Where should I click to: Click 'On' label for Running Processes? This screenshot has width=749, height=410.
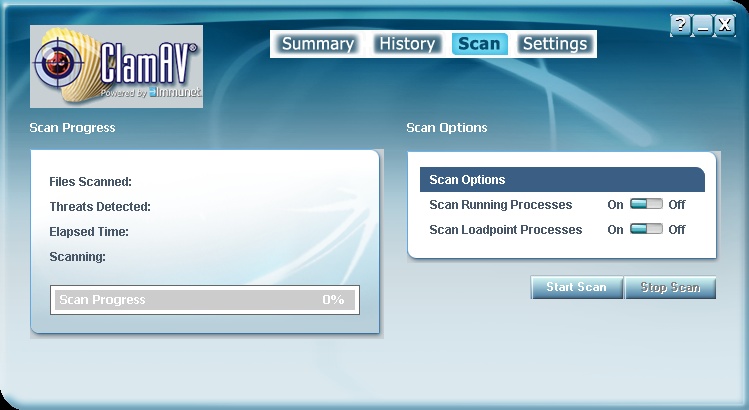615,205
